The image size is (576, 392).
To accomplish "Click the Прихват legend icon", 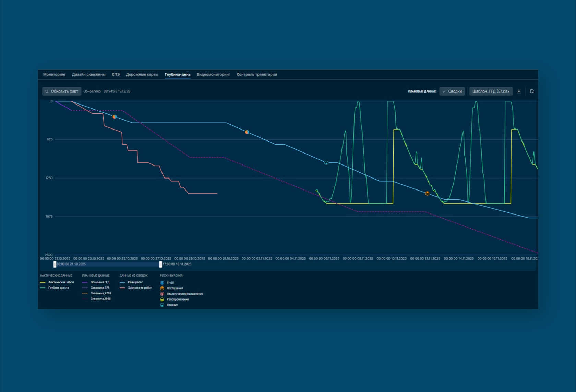I will coord(162,305).
